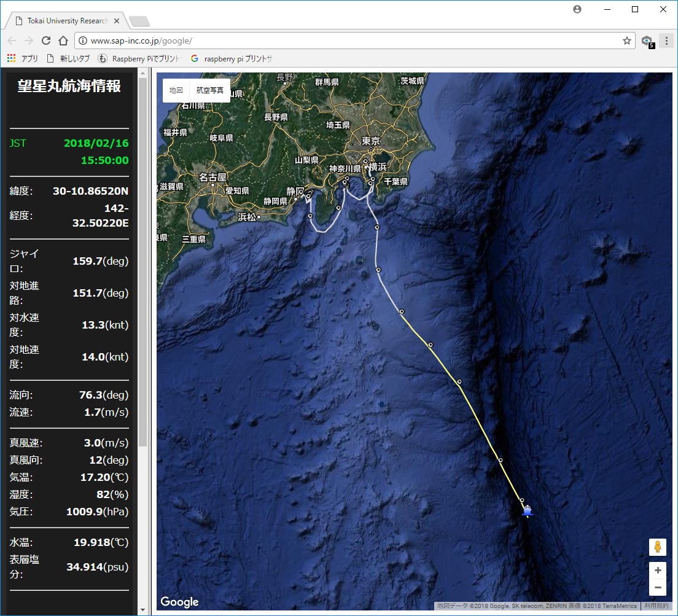This screenshot has height=616, width=678.
Task: Go to the home page icon
Action: pyautogui.click(x=63, y=41)
